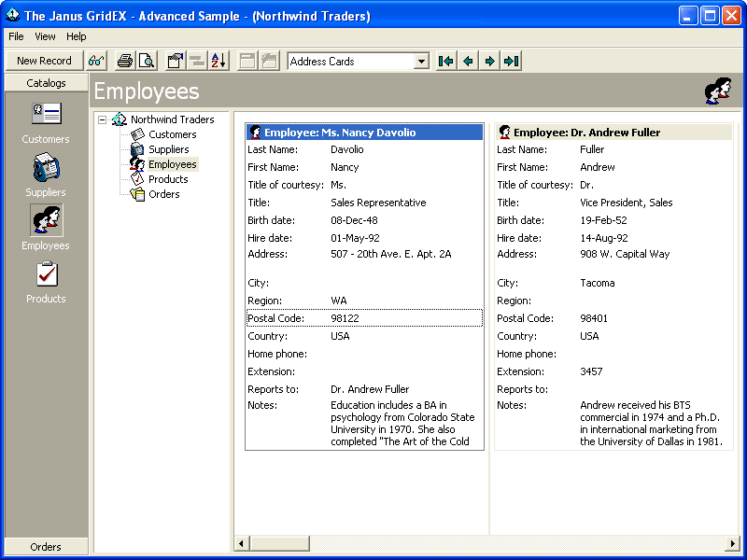Click last name value "Fuller"
Viewport: 747px width, 560px height.
[592, 149]
